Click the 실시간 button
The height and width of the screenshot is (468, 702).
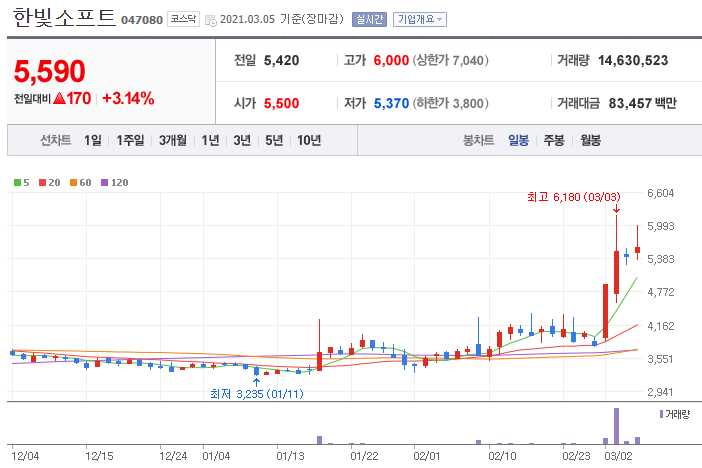[x=369, y=19]
